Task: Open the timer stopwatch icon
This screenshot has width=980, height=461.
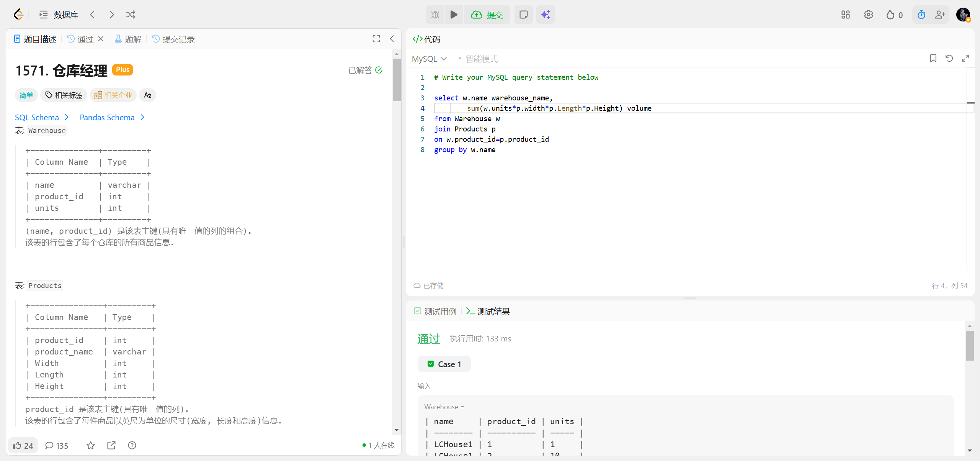Action: pos(921,15)
